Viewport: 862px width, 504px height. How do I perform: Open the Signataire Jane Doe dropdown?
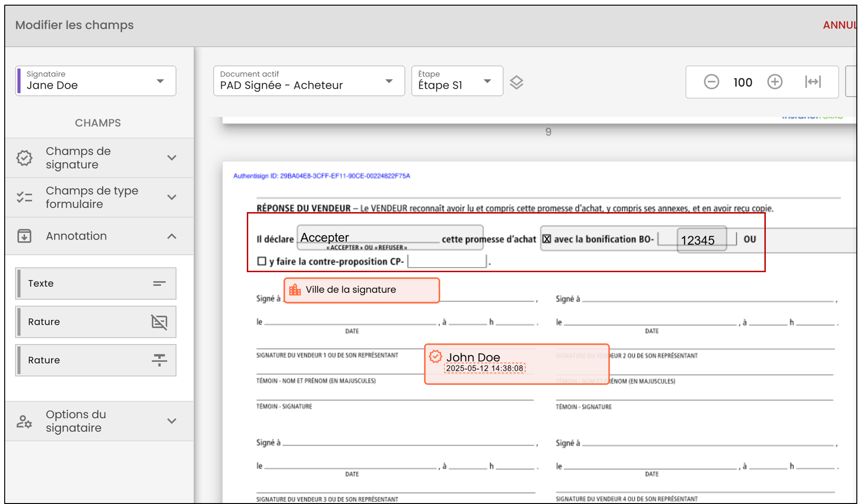(96, 81)
